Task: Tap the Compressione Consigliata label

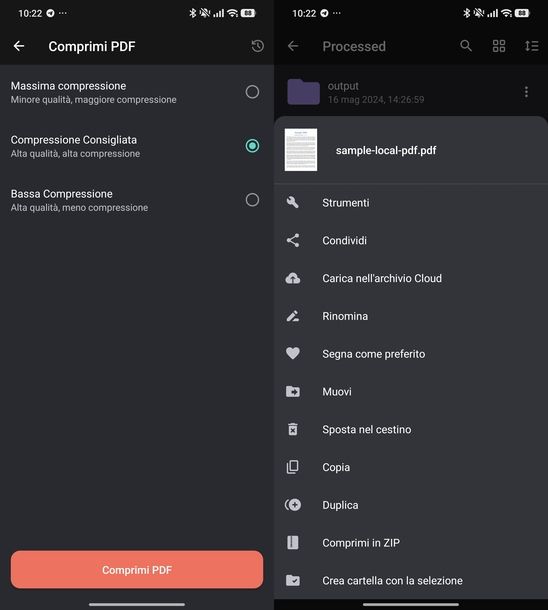Action: [74, 140]
